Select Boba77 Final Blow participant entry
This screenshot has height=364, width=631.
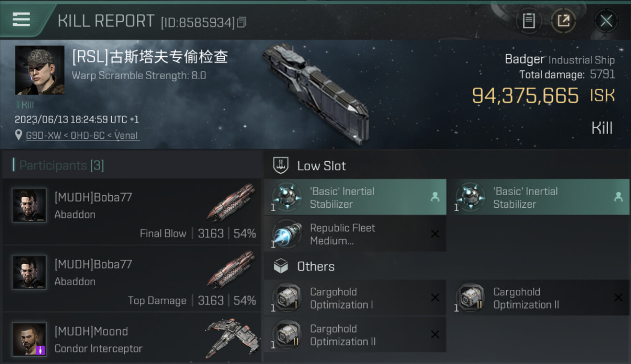point(132,212)
